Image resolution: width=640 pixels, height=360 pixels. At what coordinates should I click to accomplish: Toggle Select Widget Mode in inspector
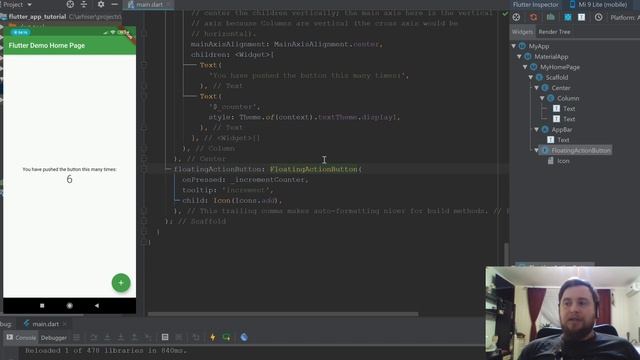point(516,17)
